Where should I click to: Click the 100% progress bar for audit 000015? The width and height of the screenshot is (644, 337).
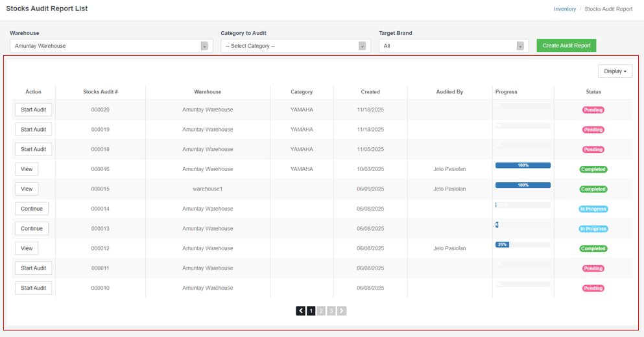pos(523,185)
